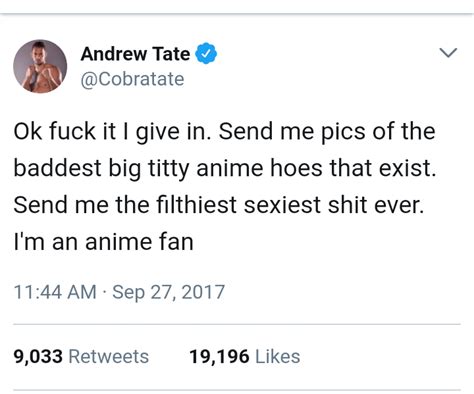474x394 pixels.
Task: Click the top horizontal border line
Action: click(237, 14)
